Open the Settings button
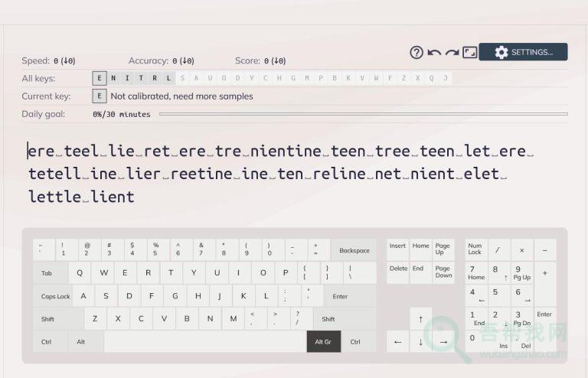This screenshot has height=378, width=588. coord(523,52)
